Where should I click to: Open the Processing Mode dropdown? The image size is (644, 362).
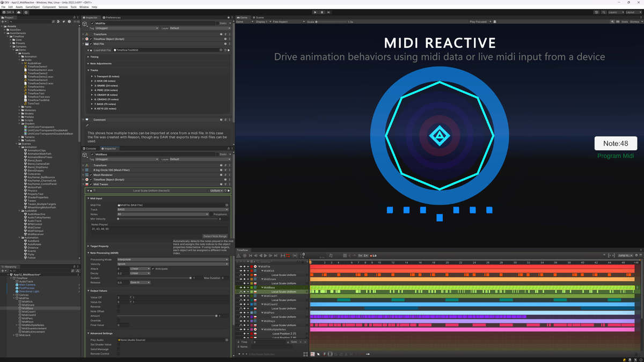173,260
